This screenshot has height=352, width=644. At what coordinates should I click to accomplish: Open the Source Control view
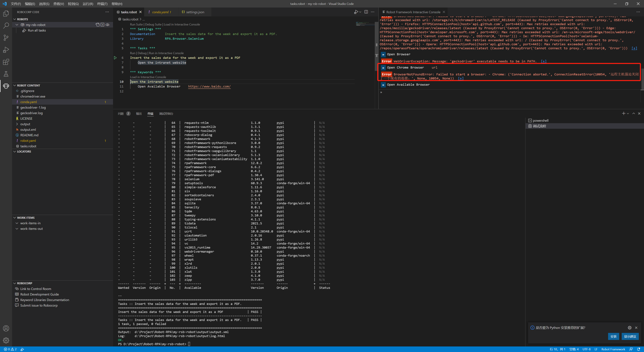coord(6,38)
